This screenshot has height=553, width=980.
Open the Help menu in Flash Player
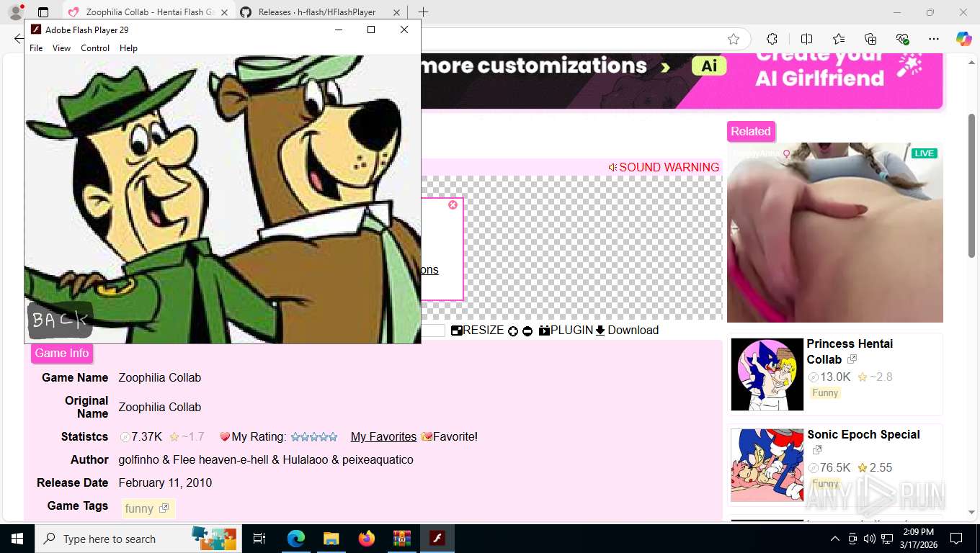[128, 48]
